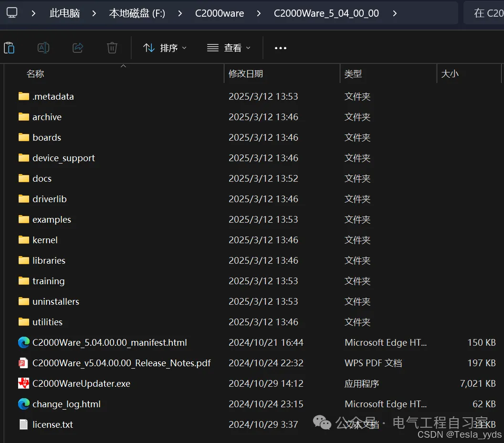Sort by the 修改日期 column header
The width and height of the screenshot is (504, 443).
(282, 73)
